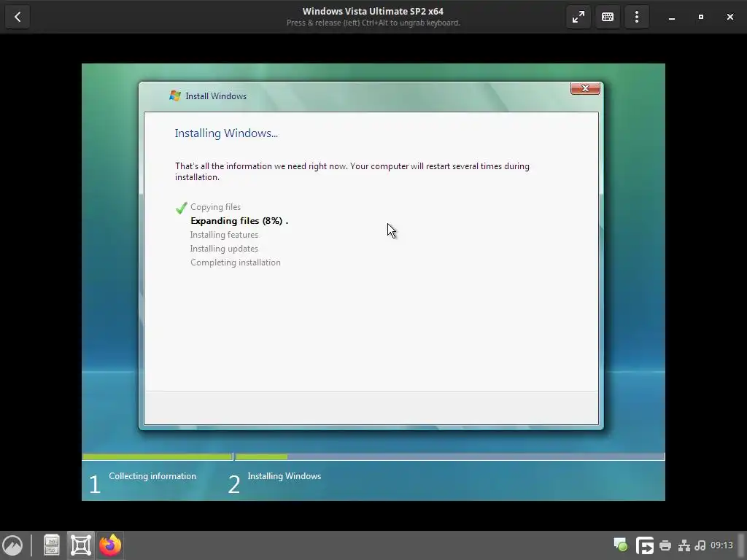Click the green checkmark beside Copying files
This screenshot has width=747, height=560.
tap(181, 208)
